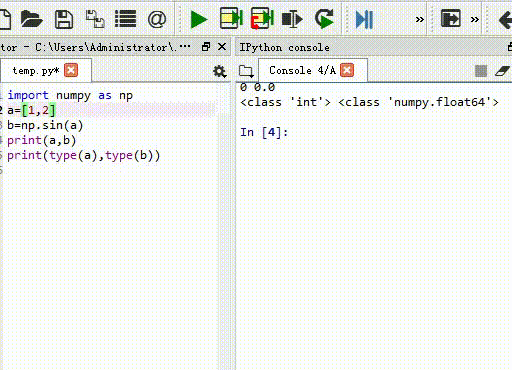This screenshot has height=370, width=512.
Task: Click the IPython console pane title
Action: (284, 47)
